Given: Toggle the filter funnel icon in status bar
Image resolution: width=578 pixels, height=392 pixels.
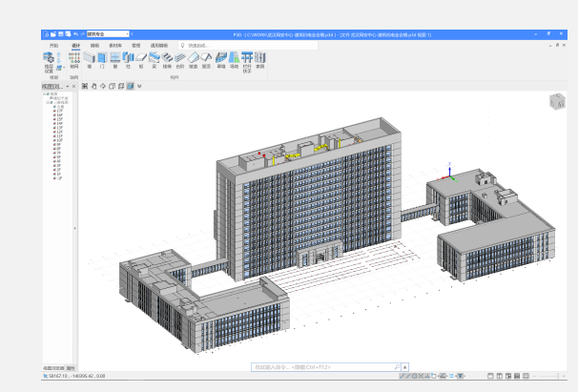Looking at the screenshot, I should click(x=460, y=376).
